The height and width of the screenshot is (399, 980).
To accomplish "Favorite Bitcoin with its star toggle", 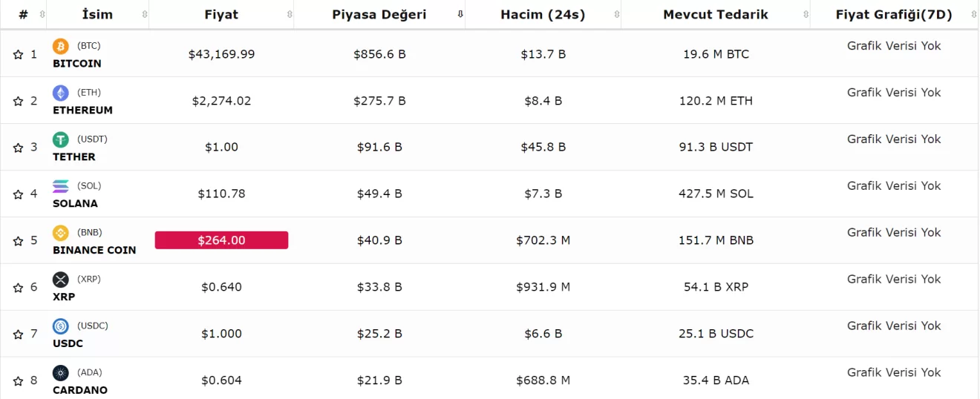I will click(19, 55).
